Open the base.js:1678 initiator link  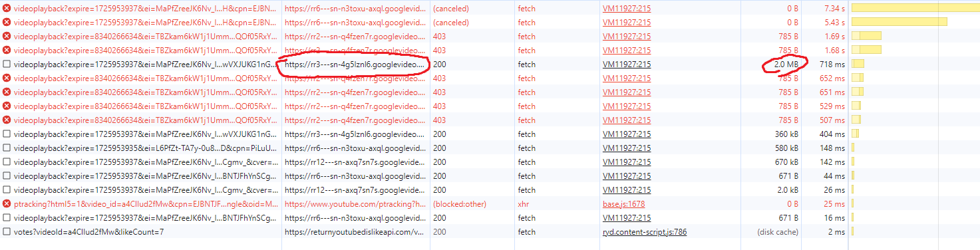(x=623, y=204)
